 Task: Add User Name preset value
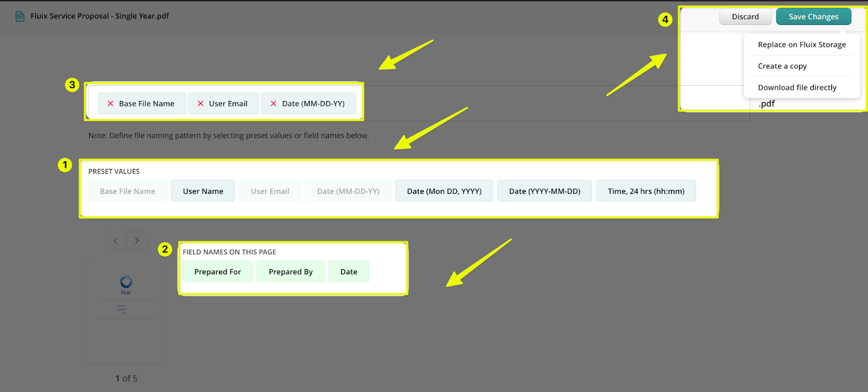(203, 191)
